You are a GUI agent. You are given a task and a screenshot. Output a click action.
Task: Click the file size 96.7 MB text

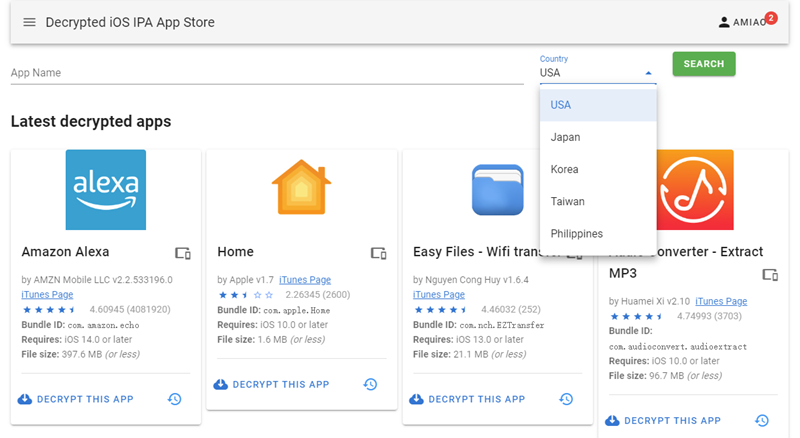667,376
